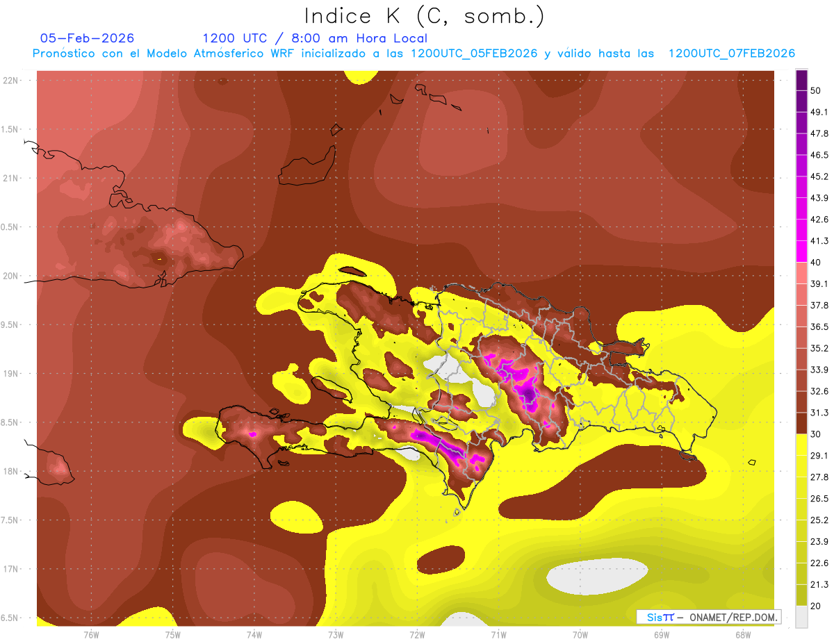Click the '76W' longitude label

pyautogui.click(x=91, y=634)
